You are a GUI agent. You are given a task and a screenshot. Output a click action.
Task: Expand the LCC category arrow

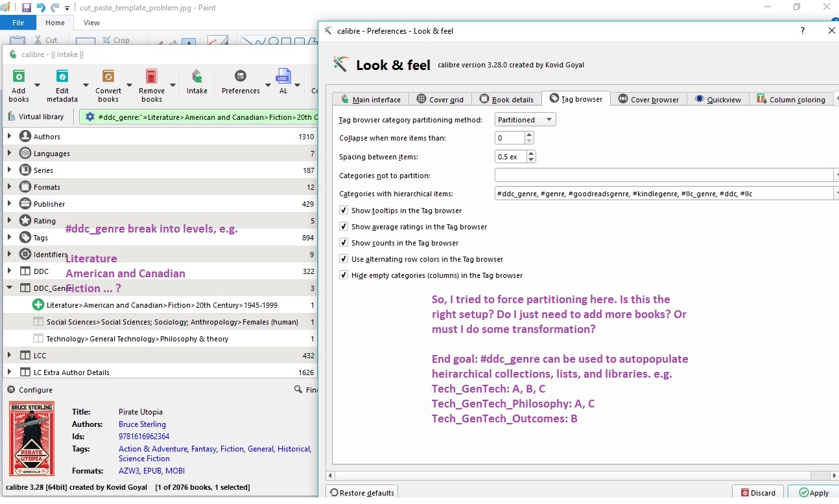click(x=10, y=356)
